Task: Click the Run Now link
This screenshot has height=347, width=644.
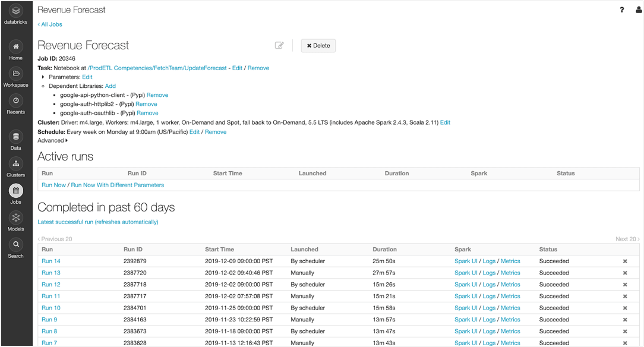Action: coord(53,185)
